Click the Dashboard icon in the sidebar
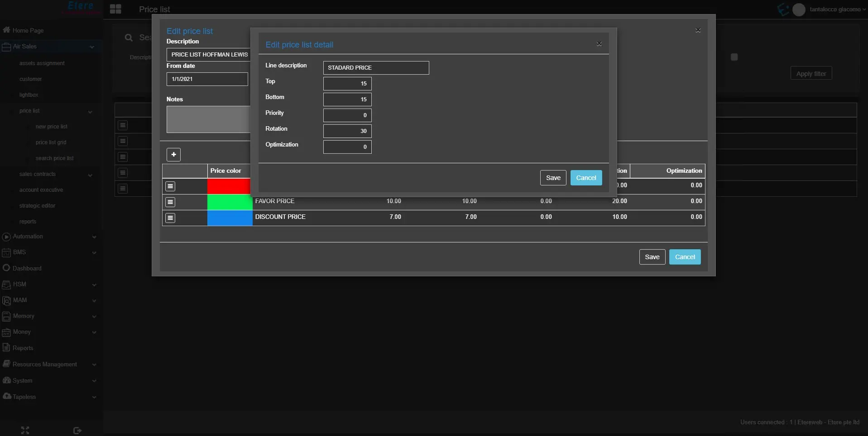Screen dimensions: 868x436 point(6,268)
